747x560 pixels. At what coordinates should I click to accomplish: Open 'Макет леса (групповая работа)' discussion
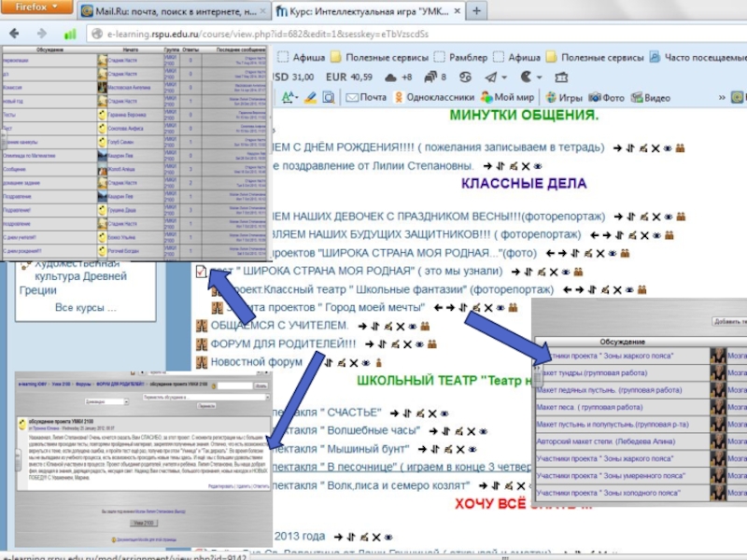[x=589, y=407]
